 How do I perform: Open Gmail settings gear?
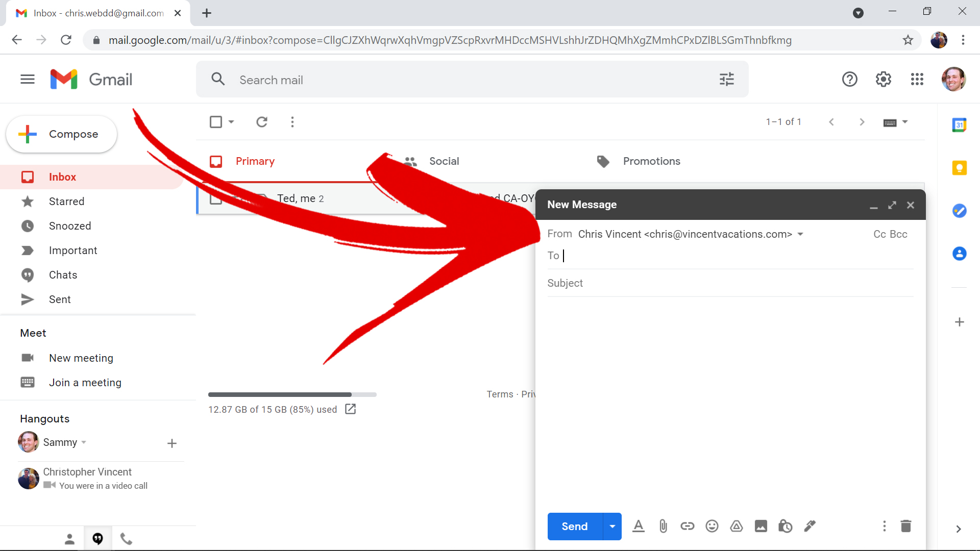(884, 79)
